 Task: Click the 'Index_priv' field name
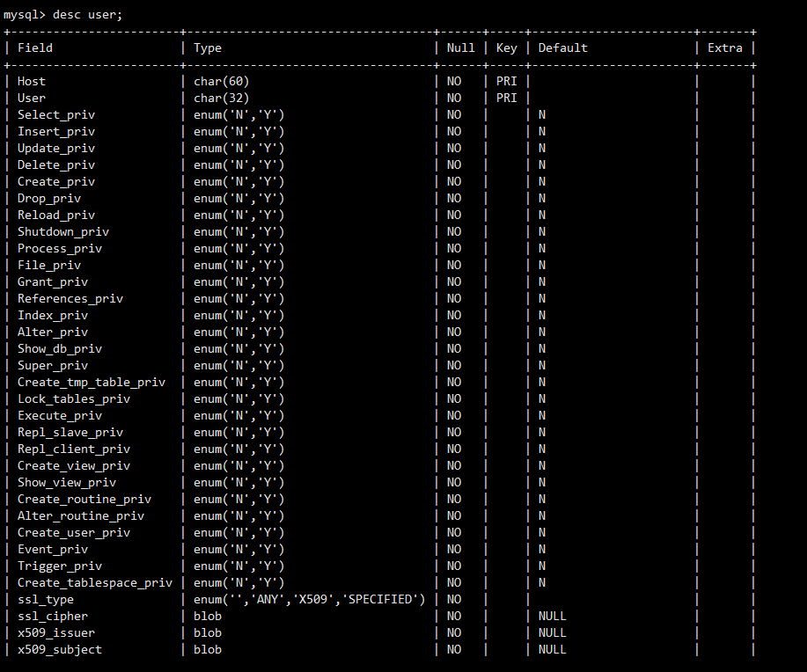pyautogui.click(x=53, y=316)
